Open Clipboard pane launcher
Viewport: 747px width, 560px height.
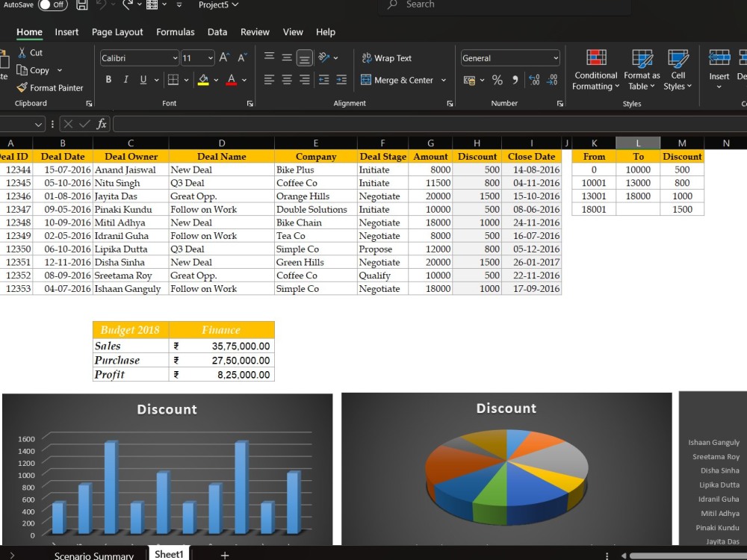pos(89,103)
